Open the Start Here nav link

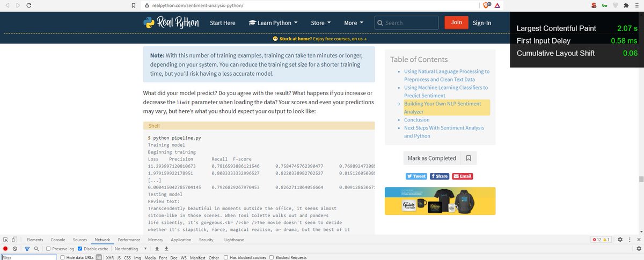point(222,23)
